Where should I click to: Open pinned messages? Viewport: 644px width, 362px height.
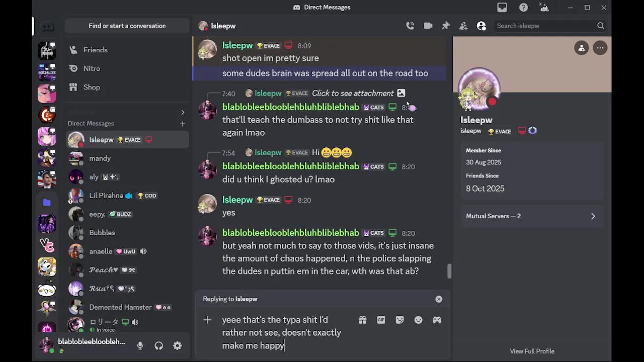(x=446, y=26)
